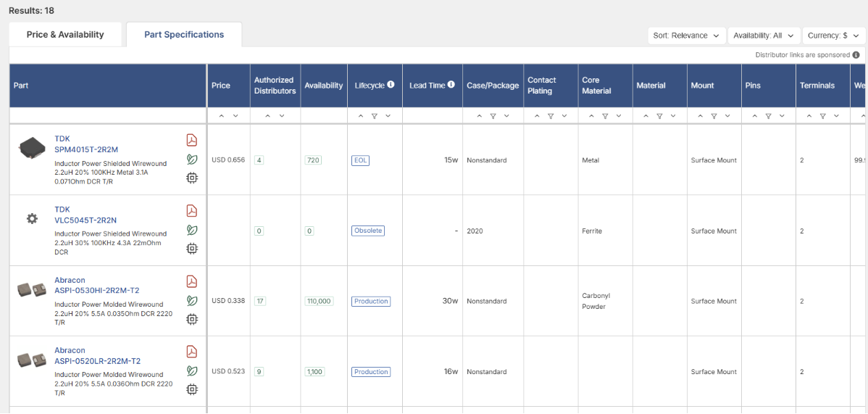
Task: Sort Authorized Distributors ascending with up arrow
Action: tap(268, 116)
